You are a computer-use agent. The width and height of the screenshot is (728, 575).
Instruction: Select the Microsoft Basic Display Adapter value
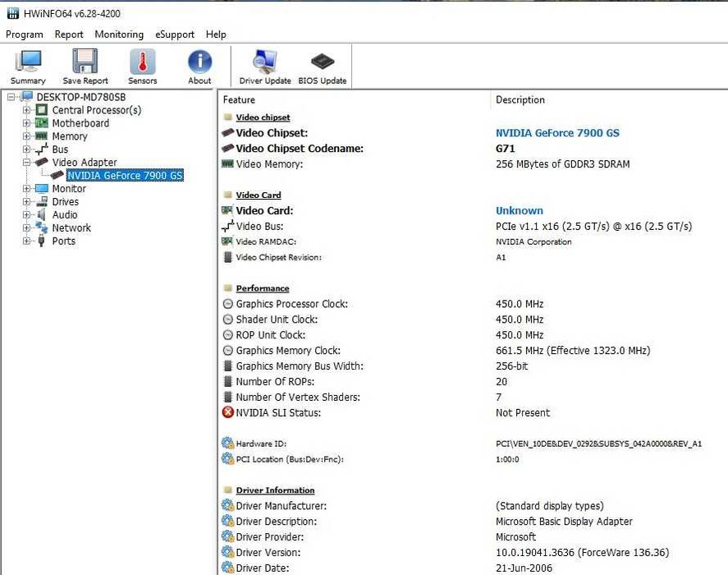[564, 522]
